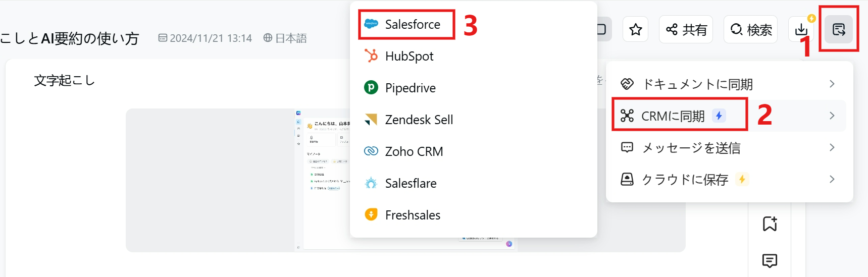
Task: Click the HubSpot sprocket logo icon
Action: (x=371, y=56)
